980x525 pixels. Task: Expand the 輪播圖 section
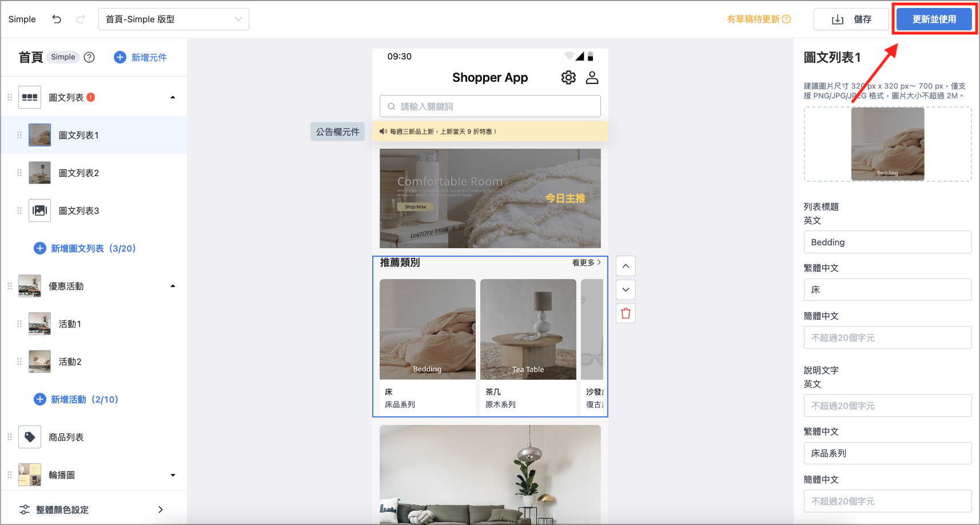point(173,475)
